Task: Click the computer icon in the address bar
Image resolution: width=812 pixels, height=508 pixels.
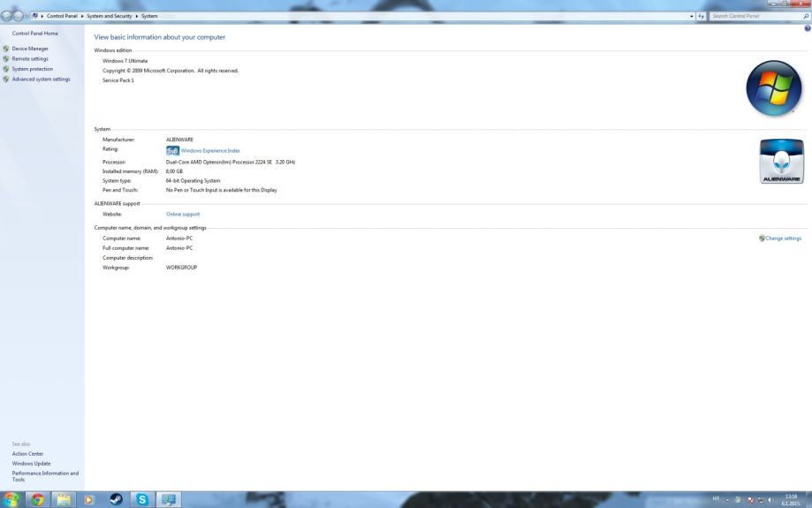Action: [x=35, y=16]
